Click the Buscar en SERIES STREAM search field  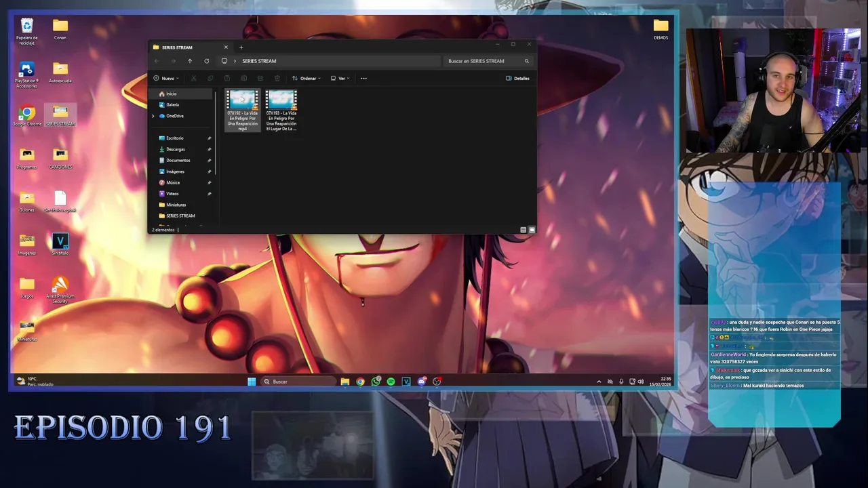pyautogui.click(x=488, y=61)
